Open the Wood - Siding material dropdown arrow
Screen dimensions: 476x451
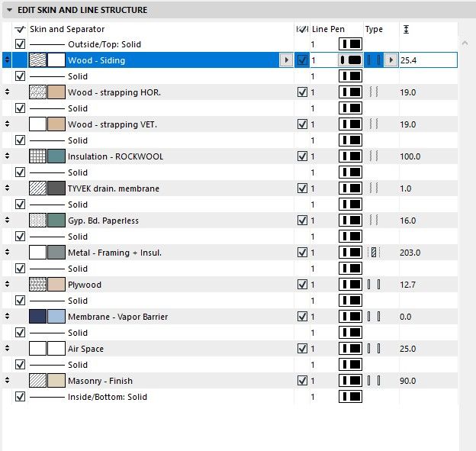click(287, 60)
